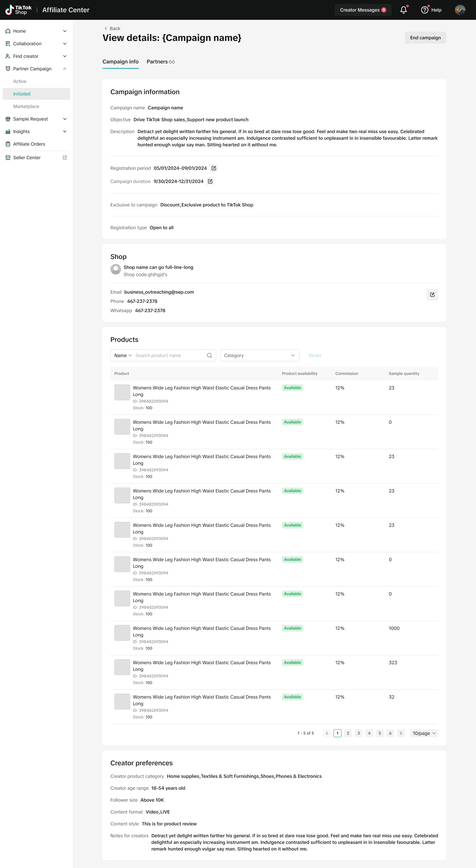This screenshot has height=868, width=476.
Task: Click the notification bell icon
Action: pos(403,10)
